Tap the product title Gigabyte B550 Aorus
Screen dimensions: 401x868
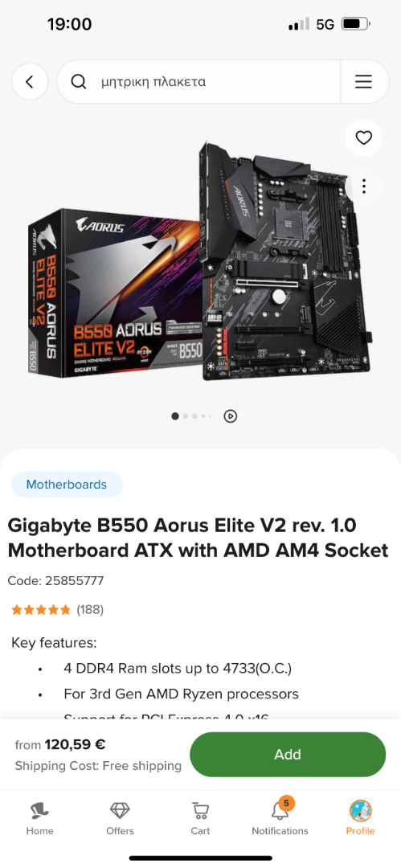198,537
